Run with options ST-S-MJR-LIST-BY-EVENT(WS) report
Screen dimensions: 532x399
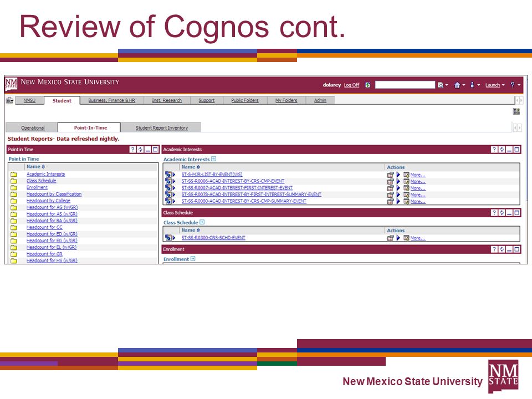pos(398,175)
